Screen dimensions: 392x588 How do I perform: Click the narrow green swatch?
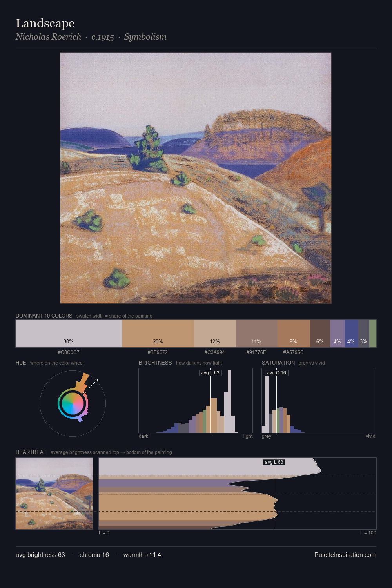(x=373, y=334)
